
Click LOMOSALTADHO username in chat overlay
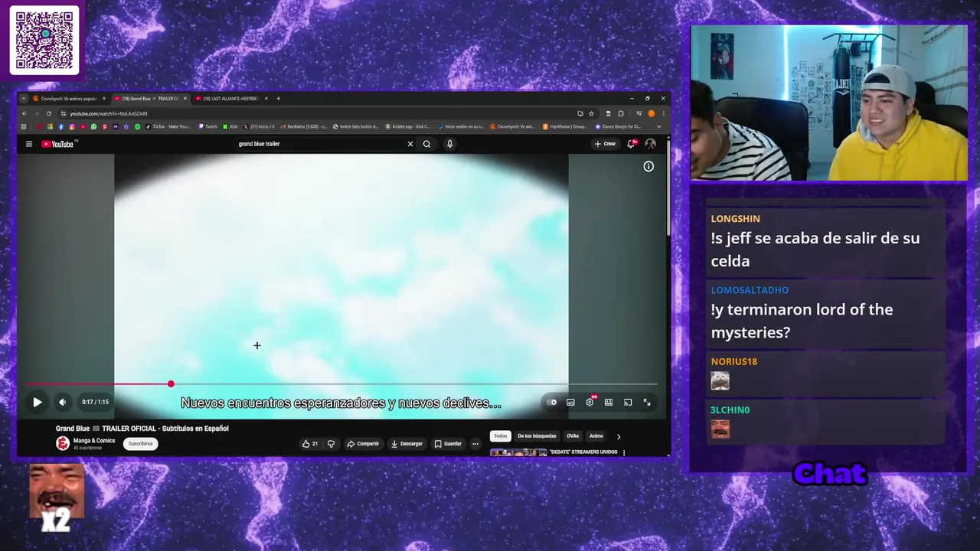pyautogui.click(x=750, y=290)
